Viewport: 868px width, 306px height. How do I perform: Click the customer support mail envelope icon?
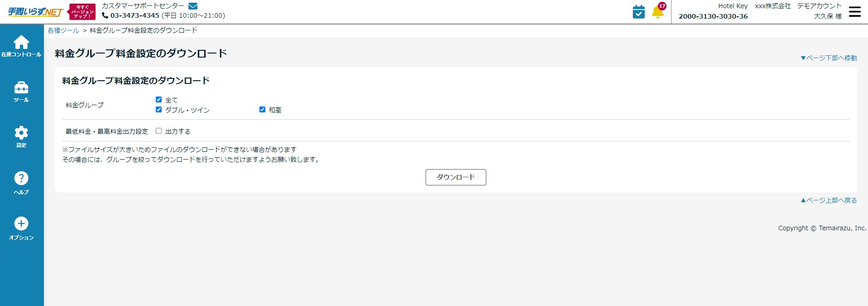click(193, 6)
